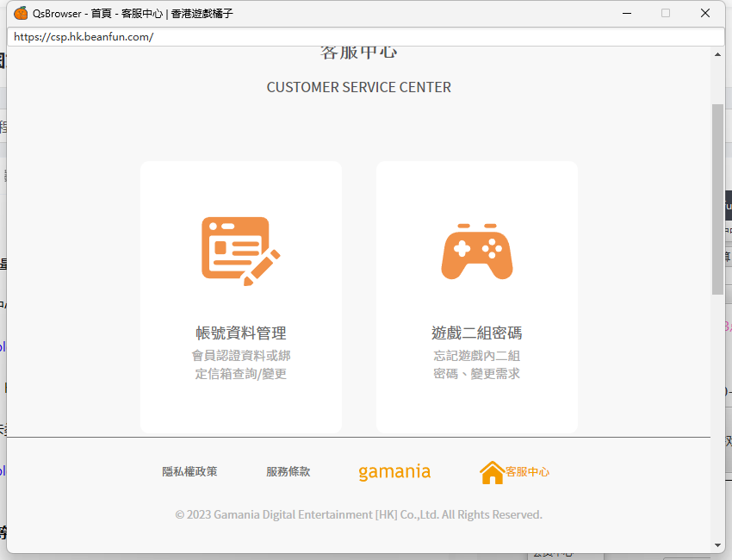Click the scrollbar up arrow
Viewport: 732px width, 560px height.
[717, 54]
